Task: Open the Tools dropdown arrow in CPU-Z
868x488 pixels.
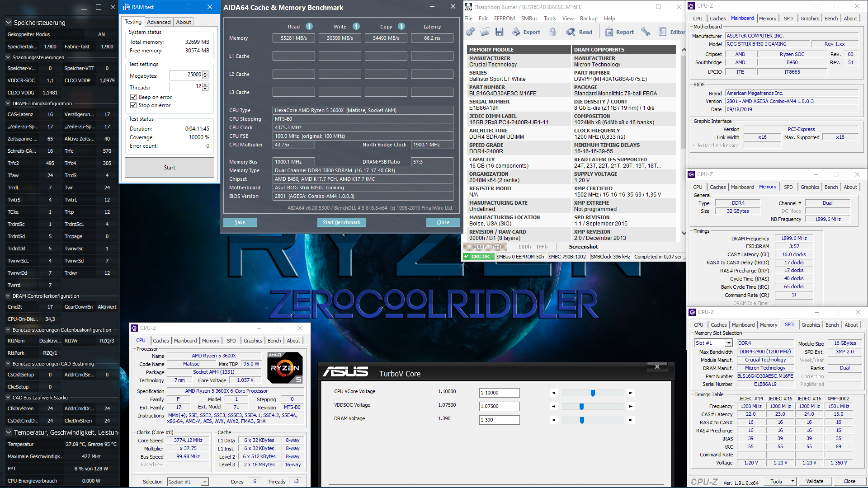Action: tap(793, 481)
